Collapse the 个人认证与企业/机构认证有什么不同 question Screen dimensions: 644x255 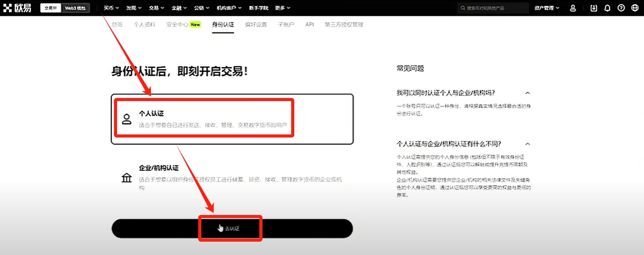527,144
